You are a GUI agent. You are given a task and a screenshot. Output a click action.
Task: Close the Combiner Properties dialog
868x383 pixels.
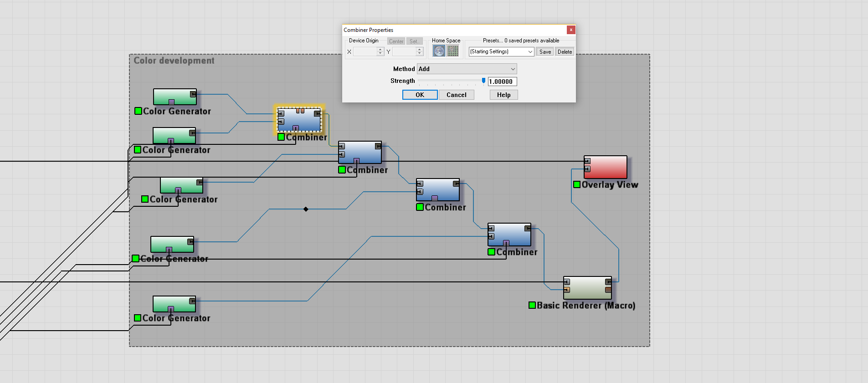point(571,30)
